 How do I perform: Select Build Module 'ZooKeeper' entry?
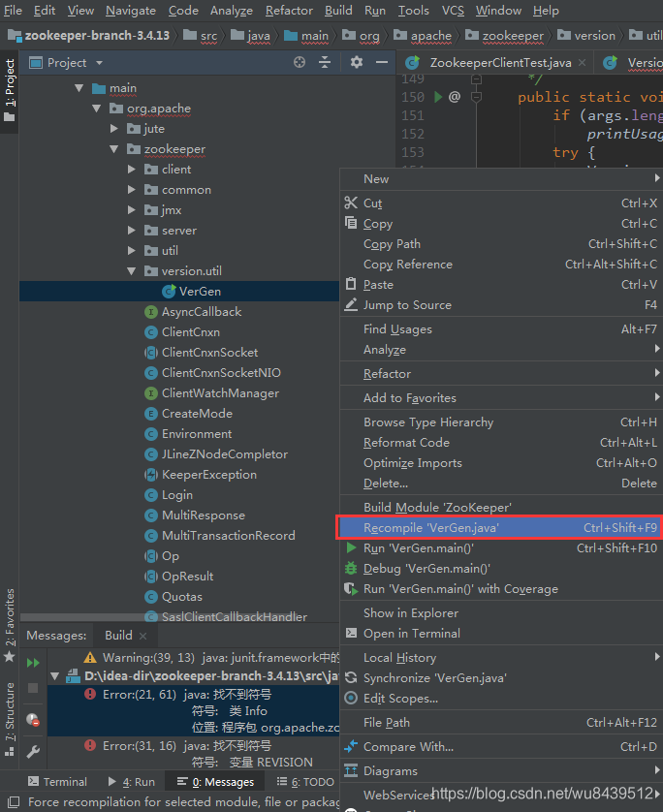tap(501, 508)
